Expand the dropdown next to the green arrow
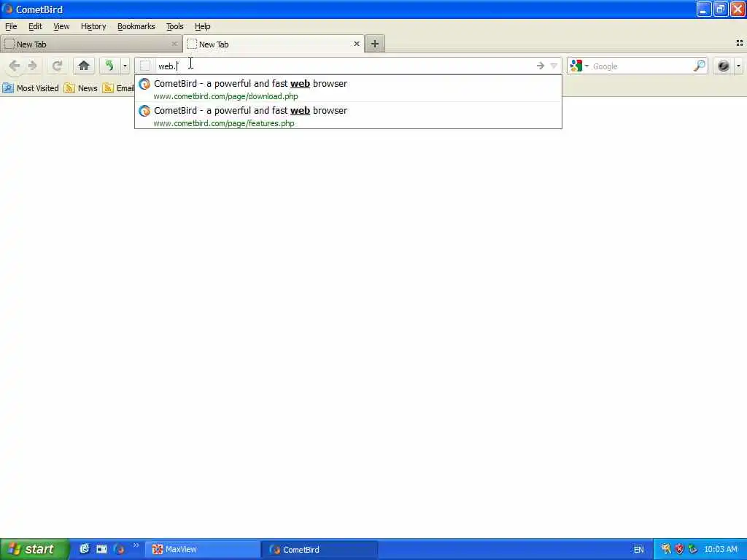747x560 pixels. pos(125,66)
